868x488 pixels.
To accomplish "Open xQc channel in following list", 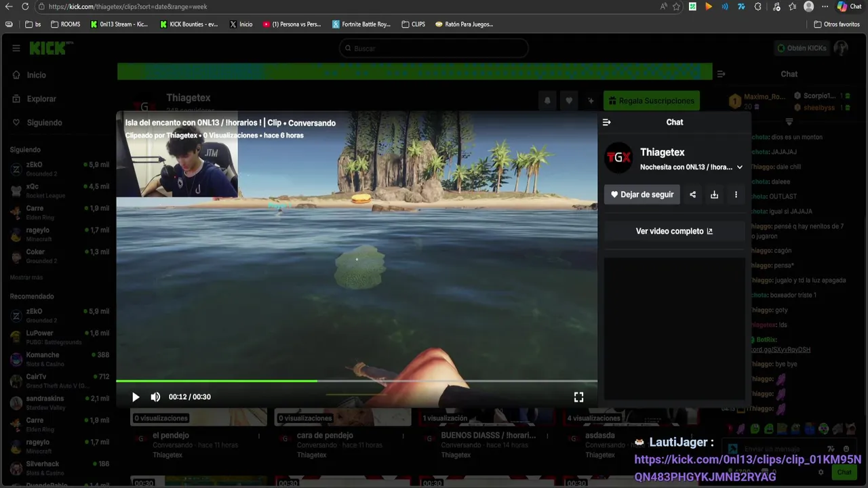I will tap(59, 190).
